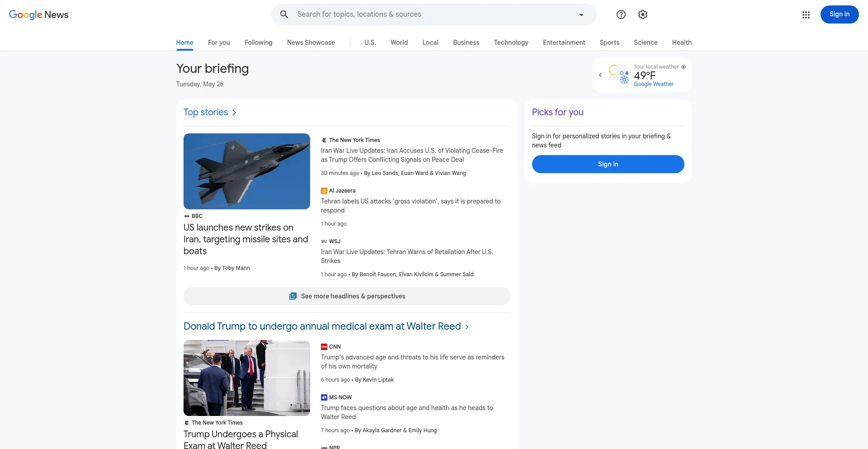Click the headlines icon in See more button
Viewport: 868px width, 449px height.
coord(293,296)
